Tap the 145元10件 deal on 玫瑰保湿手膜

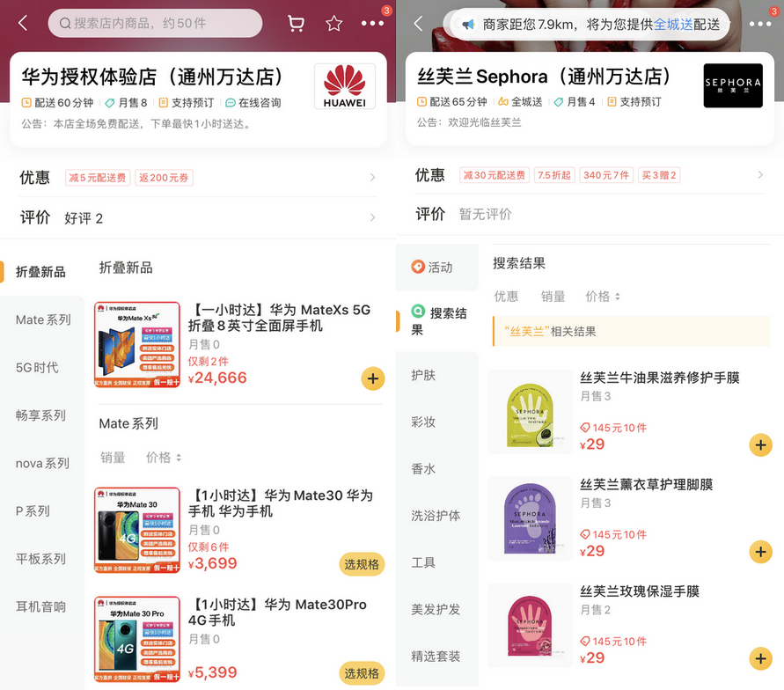pos(613,642)
